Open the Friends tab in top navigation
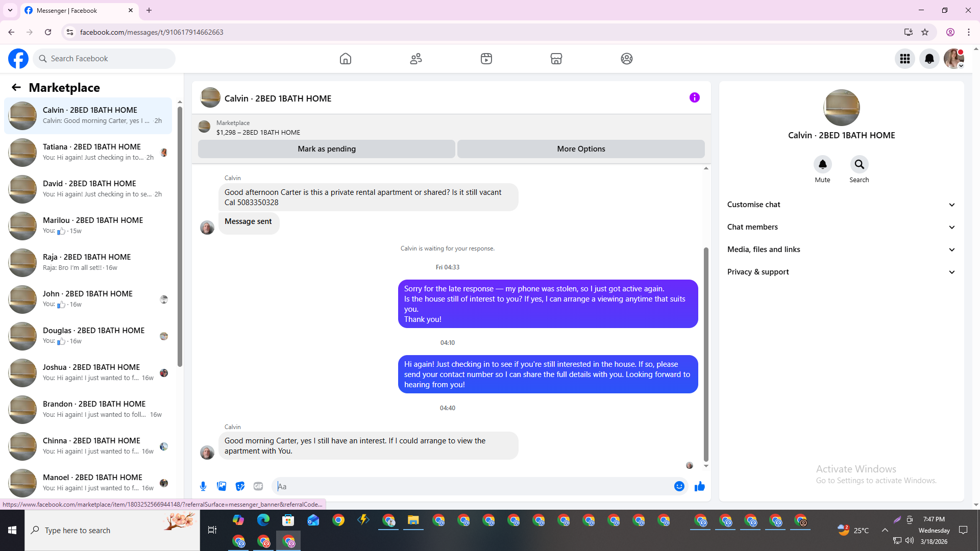980x551 pixels. (415, 59)
